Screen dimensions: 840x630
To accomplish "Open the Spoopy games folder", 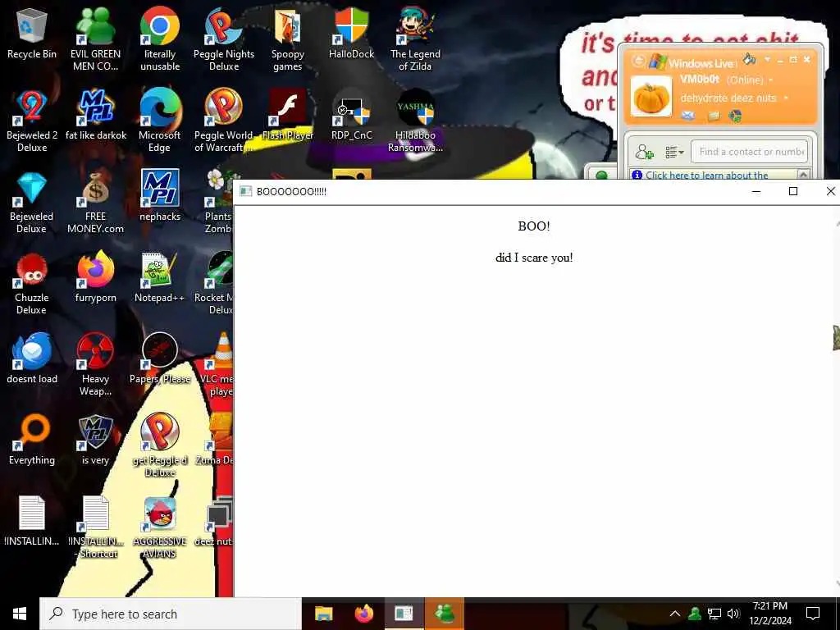I will [288, 39].
